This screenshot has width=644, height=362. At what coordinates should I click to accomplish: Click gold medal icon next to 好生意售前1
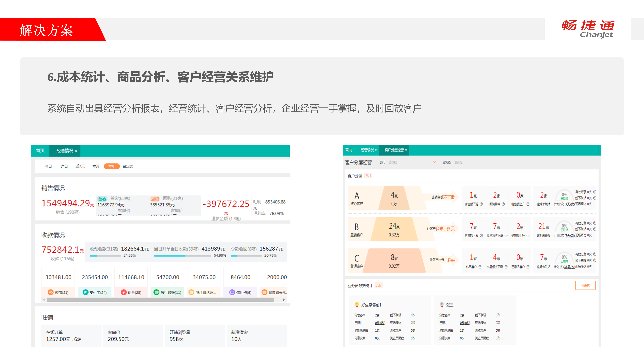point(357,305)
